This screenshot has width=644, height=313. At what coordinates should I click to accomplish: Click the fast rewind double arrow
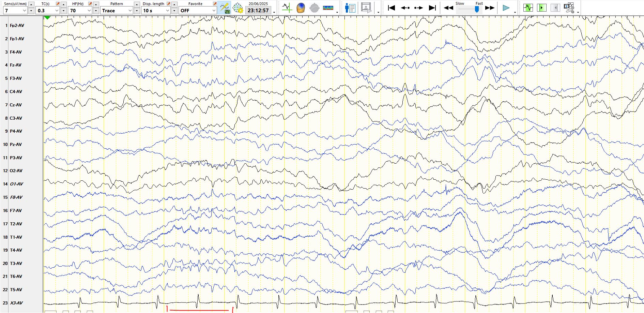pos(448,8)
